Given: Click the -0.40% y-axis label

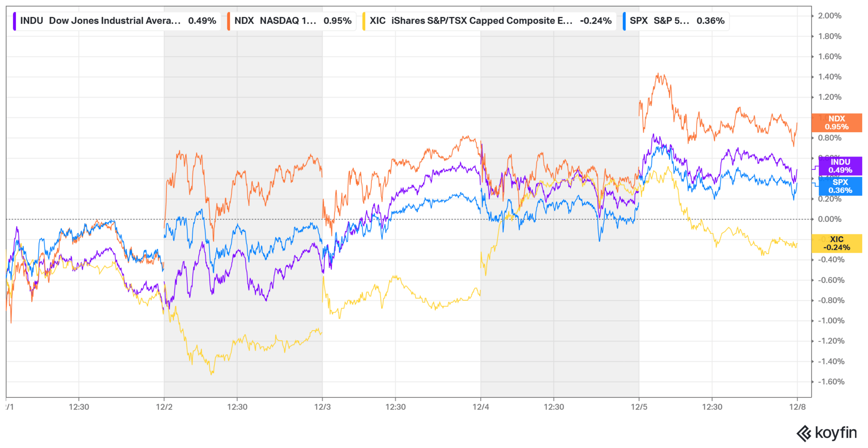Looking at the screenshot, I should pyautogui.click(x=831, y=260).
